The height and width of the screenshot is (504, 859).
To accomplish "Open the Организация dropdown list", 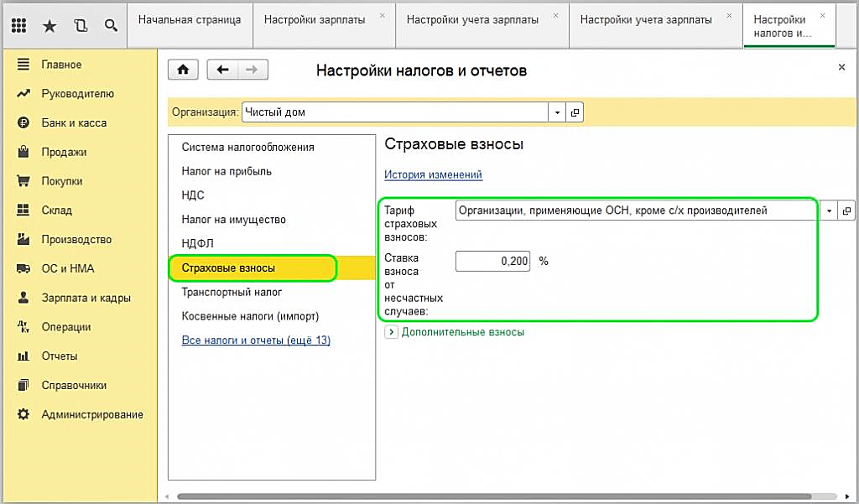I will tap(557, 112).
